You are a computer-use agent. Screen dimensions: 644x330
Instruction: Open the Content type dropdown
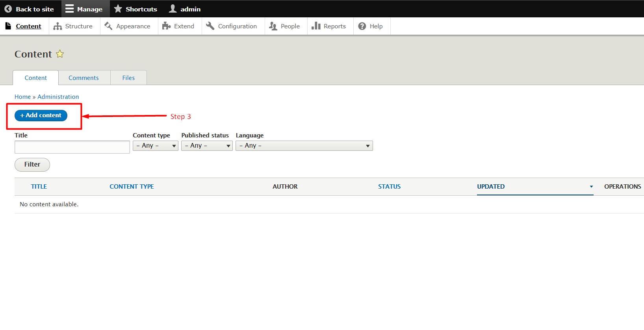pos(156,146)
